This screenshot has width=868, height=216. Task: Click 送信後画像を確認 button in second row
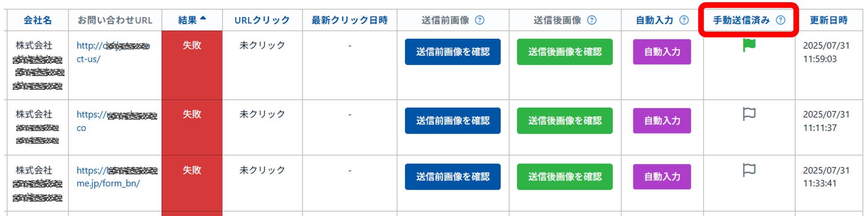tap(565, 121)
